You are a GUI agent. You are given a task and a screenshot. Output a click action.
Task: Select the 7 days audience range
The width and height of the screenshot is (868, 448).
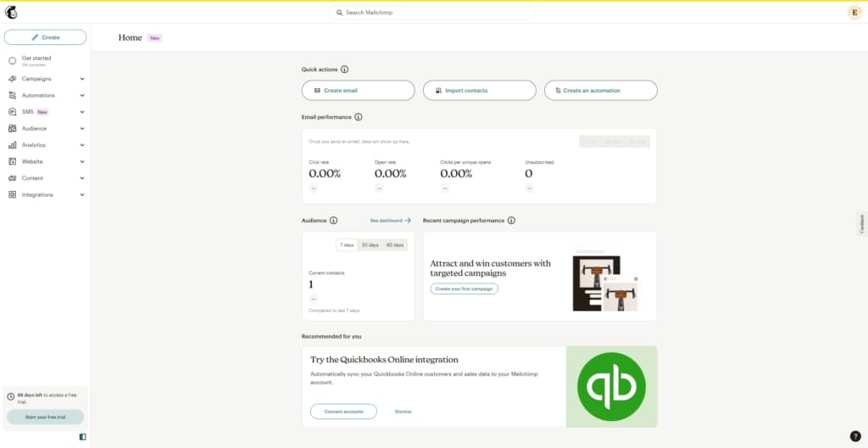point(347,245)
